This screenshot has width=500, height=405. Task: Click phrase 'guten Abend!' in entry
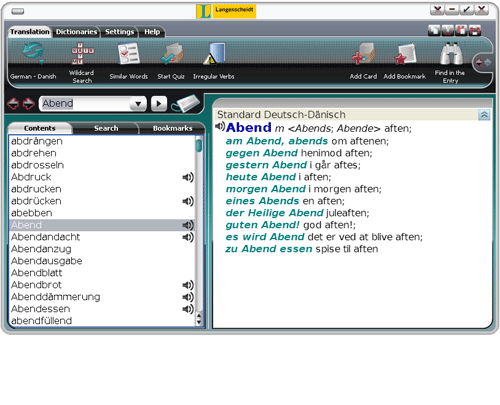pyautogui.click(x=263, y=225)
